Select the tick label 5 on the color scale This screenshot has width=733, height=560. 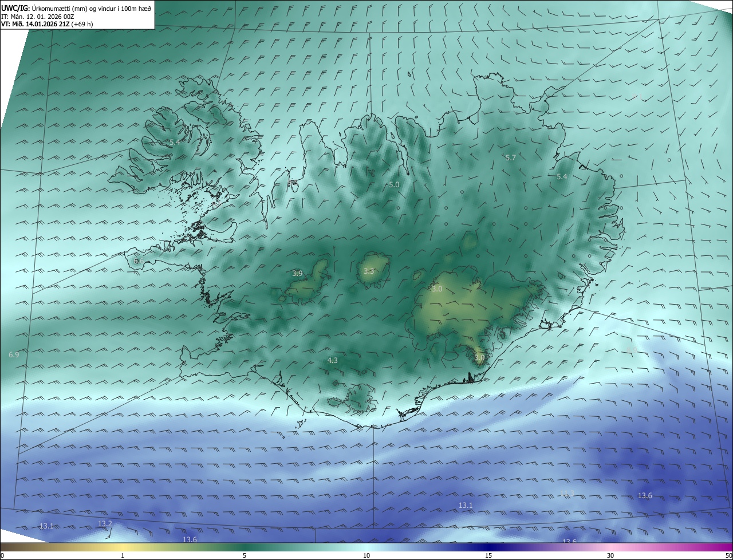pyautogui.click(x=245, y=555)
